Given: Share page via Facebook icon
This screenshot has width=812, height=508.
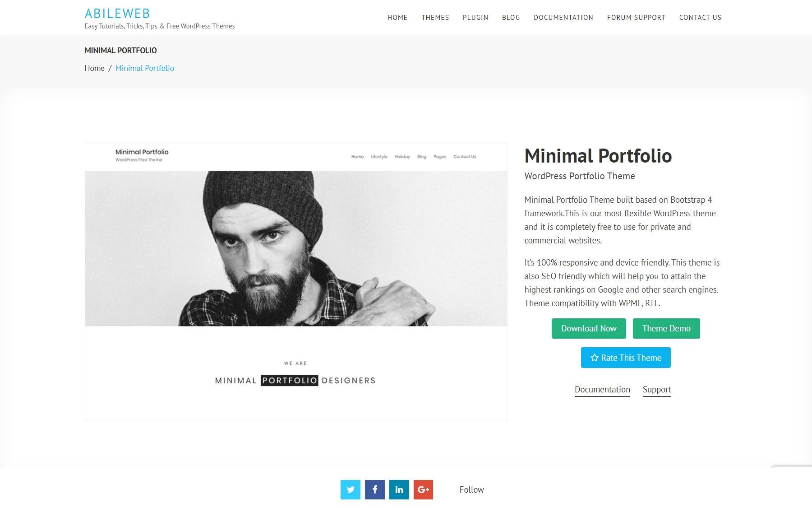Looking at the screenshot, I should (375, 489).
